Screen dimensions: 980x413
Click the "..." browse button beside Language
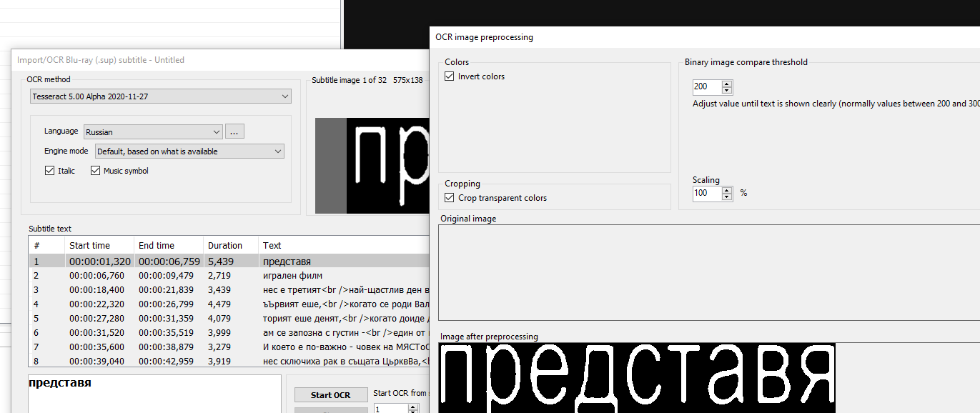[x=234, y=131]
